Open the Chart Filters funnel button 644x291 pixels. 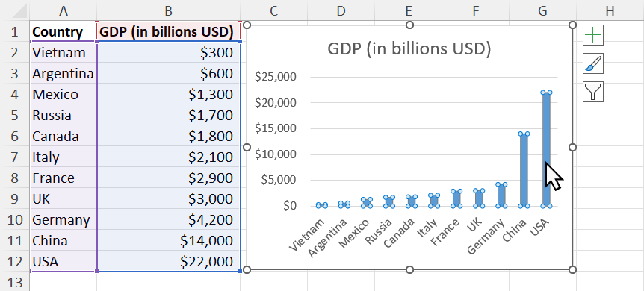tap(592, 92)
